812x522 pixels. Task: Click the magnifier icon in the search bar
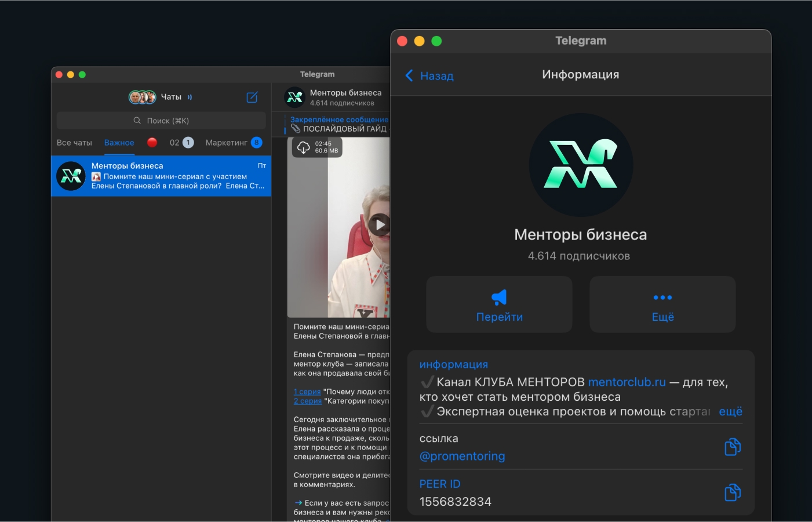[x=137, y=121]
